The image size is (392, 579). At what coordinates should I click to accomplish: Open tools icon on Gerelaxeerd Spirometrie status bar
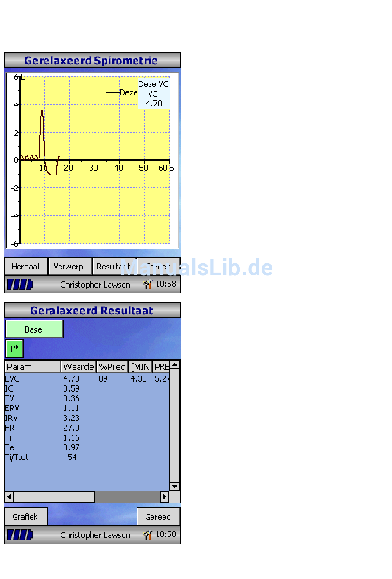[x=148, y=284]
